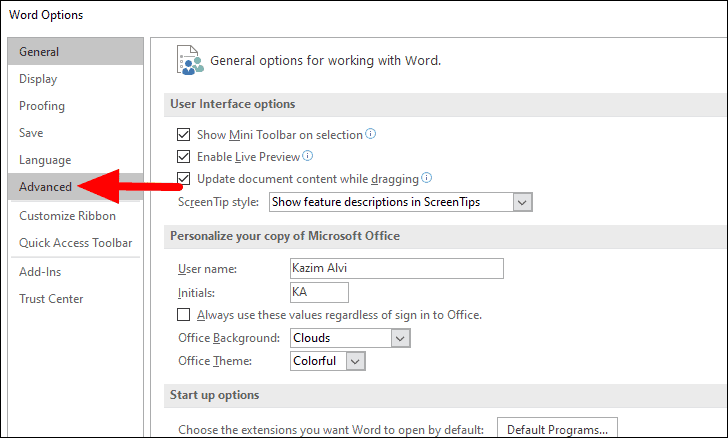Click the General options header icon
This screenshot has width=728, height=438.
[x=190, y=60]
